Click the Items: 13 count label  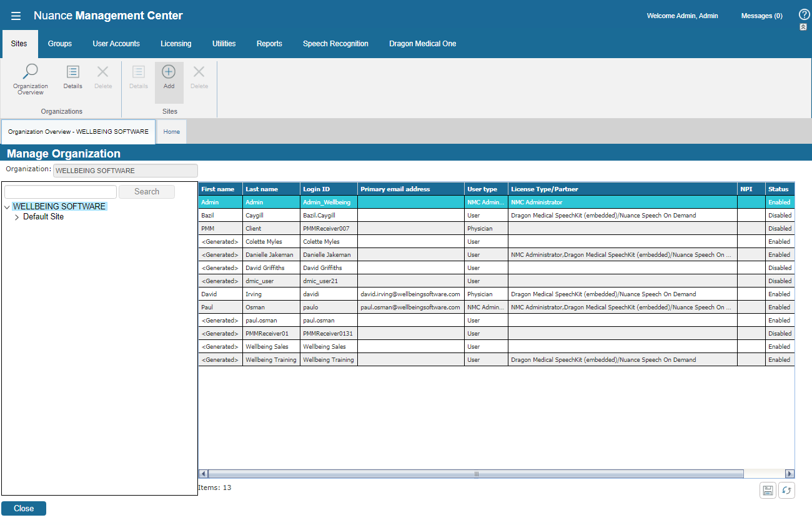[x=214, y=487]
